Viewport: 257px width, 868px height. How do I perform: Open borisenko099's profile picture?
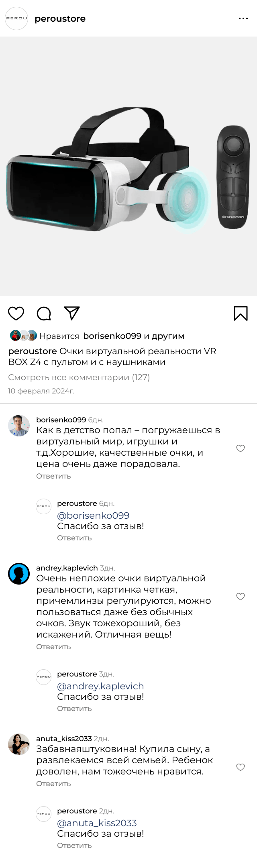(19, 426)
